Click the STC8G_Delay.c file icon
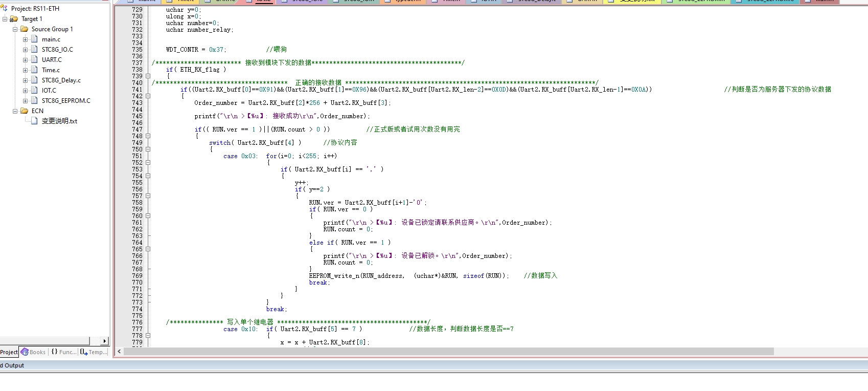The width and height of the screenshot is (868, 391). 34,80
